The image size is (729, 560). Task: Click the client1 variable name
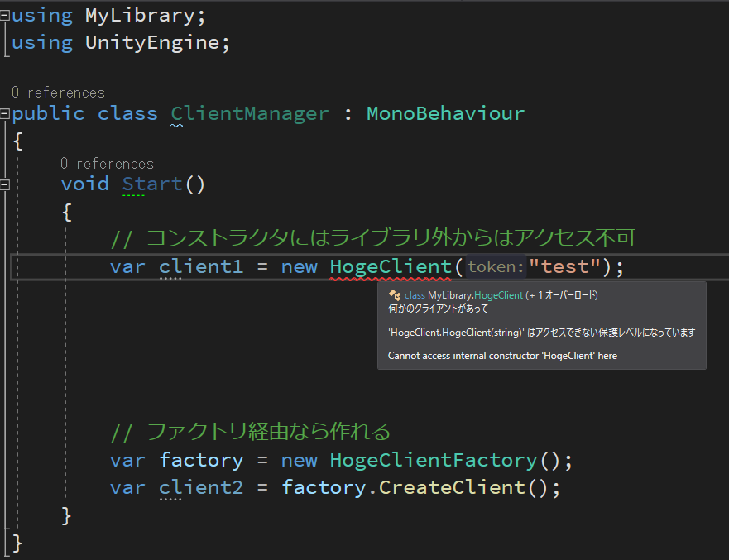click(201, 266)
